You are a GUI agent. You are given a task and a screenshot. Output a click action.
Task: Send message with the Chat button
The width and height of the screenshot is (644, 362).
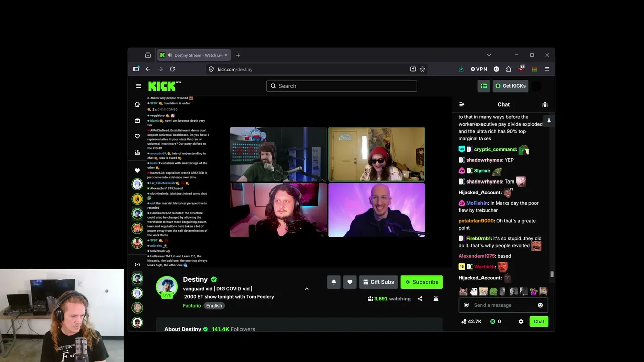(x=539, y=321)
